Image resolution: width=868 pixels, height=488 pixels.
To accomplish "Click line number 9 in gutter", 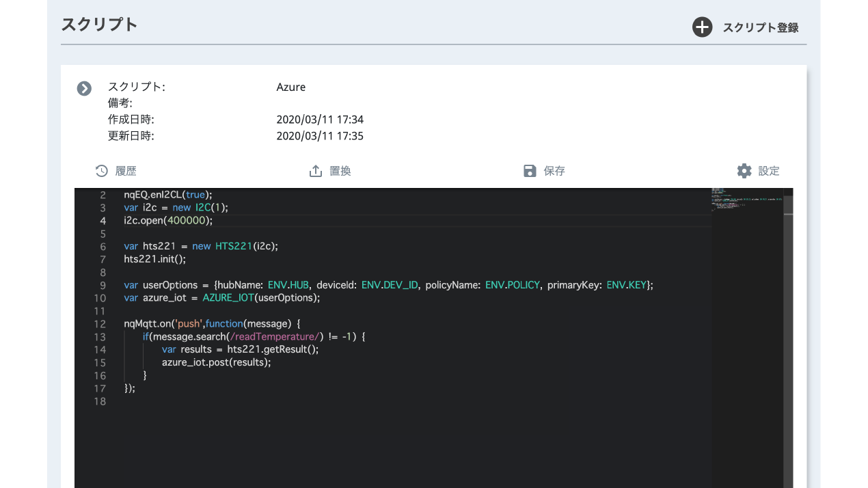I will 103,285.
